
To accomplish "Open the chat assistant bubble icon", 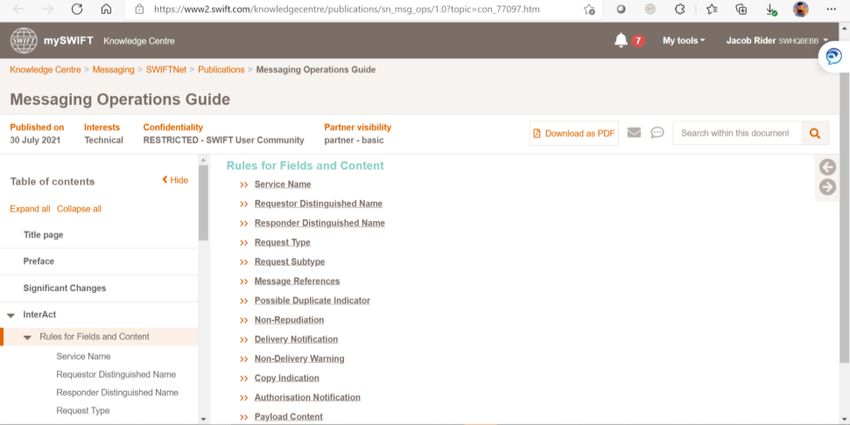I will (x=833, y=56).
